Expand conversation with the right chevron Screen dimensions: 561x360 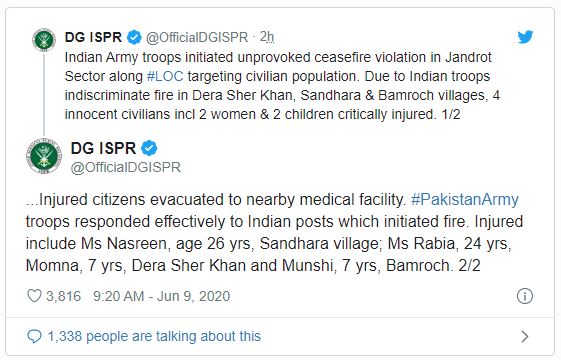pyautogui.click(x=525, y=336)
